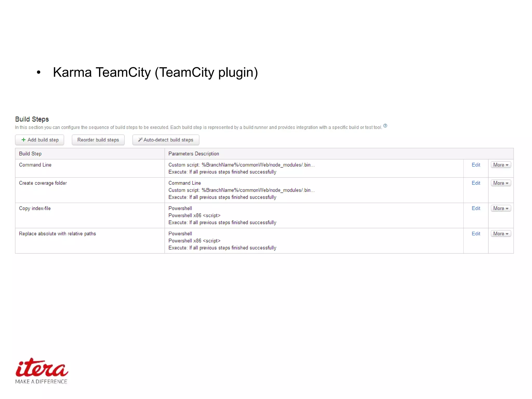Image resolution: width=532 pixels, height=399 pixels.
Task: Click the Add build step button
Action: (x=39, y=140)
